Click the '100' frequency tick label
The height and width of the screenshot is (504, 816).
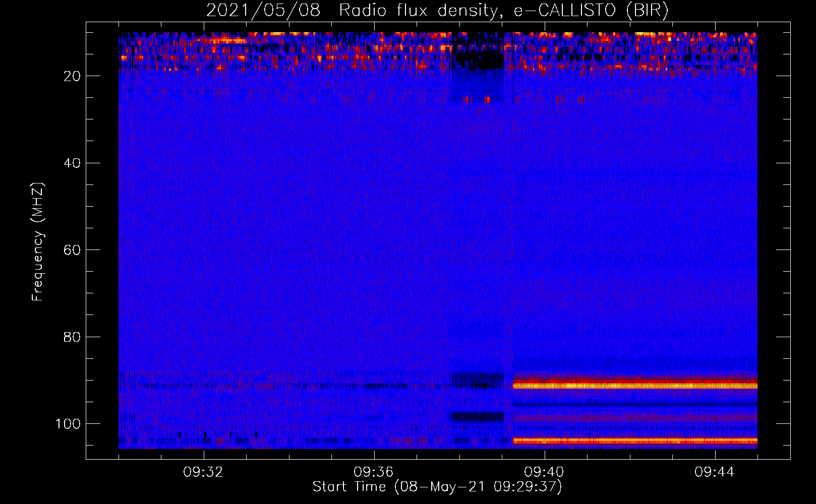click(68, 423)
